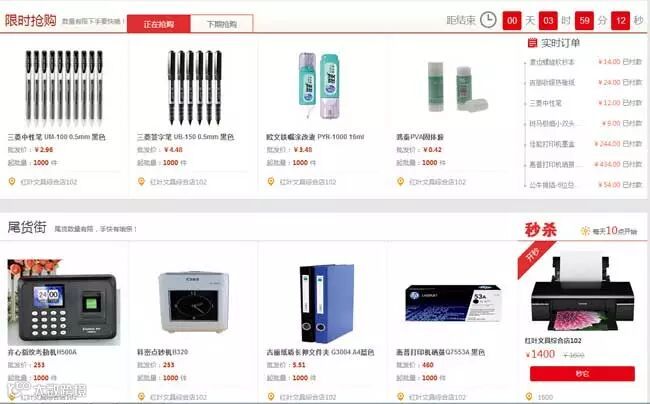The width and height of the screenshot is (650, 404).
Task: Select the blue lever arch file image
Action: [x=327, y=303]
